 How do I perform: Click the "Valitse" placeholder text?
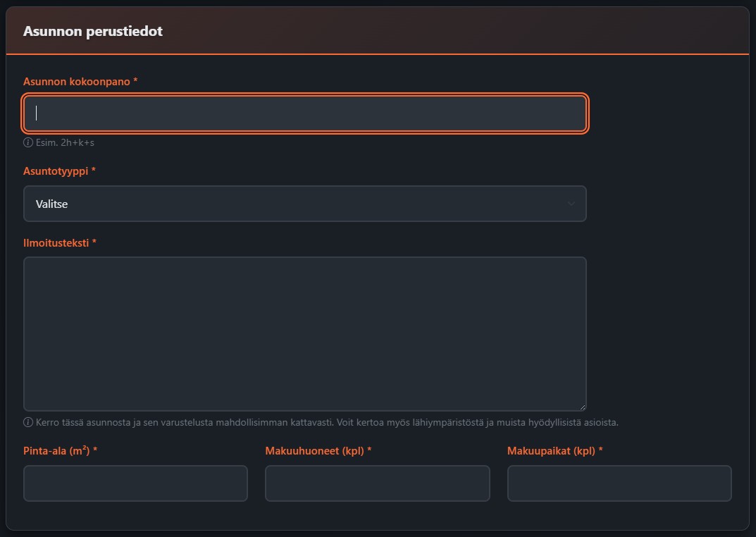coord(51,204)
